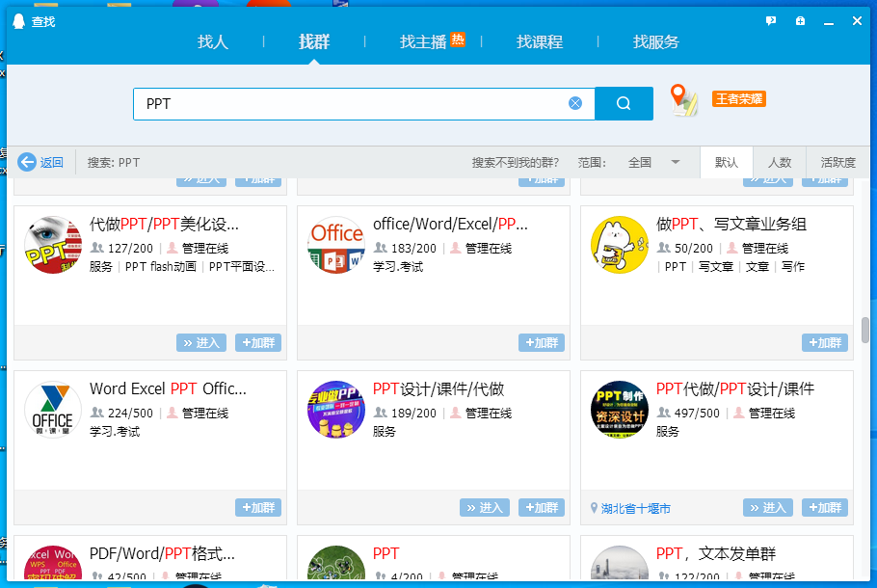Open Office avatar of office/Word/Excel group

(x=336, y=245)
